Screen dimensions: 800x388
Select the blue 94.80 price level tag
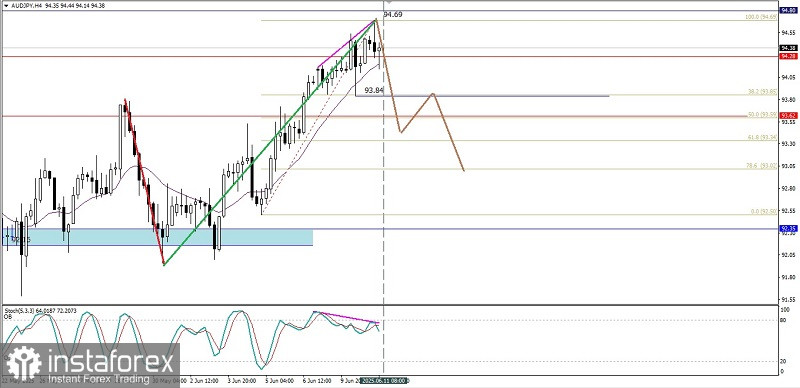(789, 10)
